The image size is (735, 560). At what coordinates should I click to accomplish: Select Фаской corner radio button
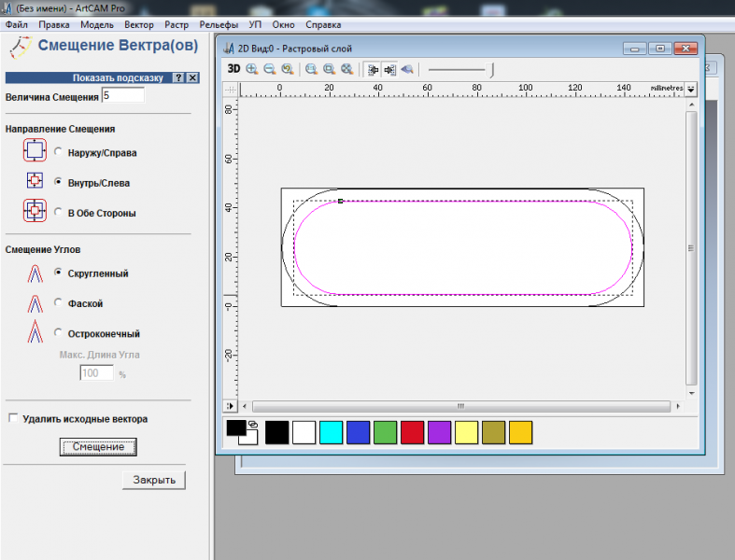58,302
